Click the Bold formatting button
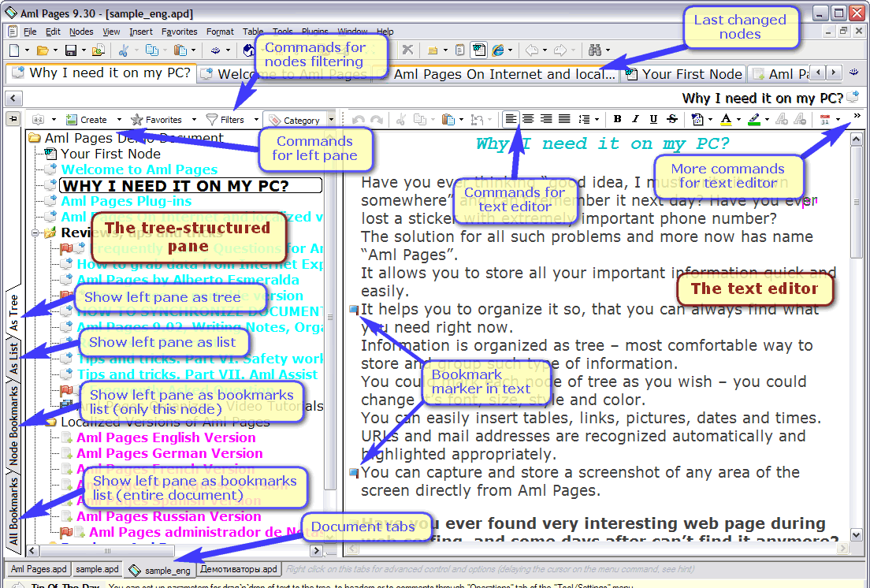Screen dimensions: 870x588 pos(617,120)
